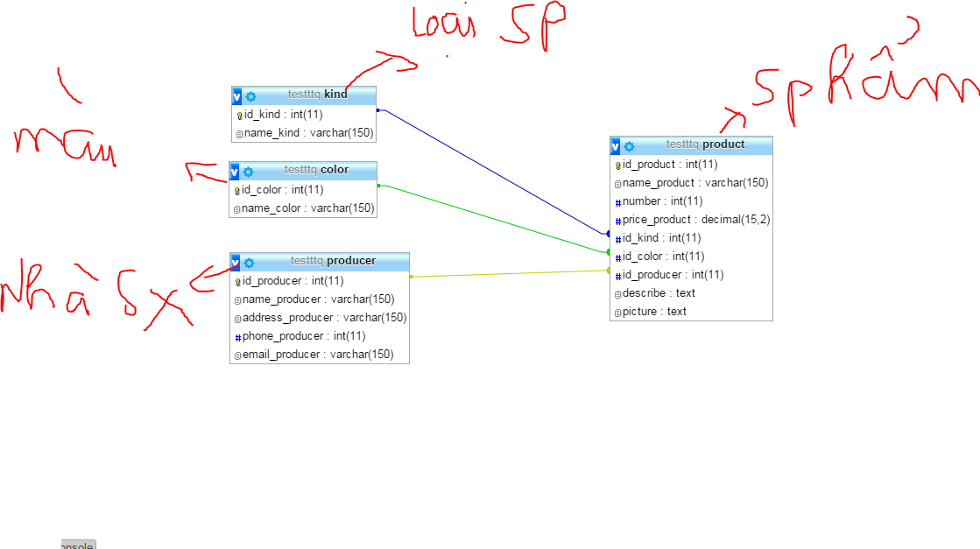
Task: Open options gear on product table
Action: coord(629,146)
